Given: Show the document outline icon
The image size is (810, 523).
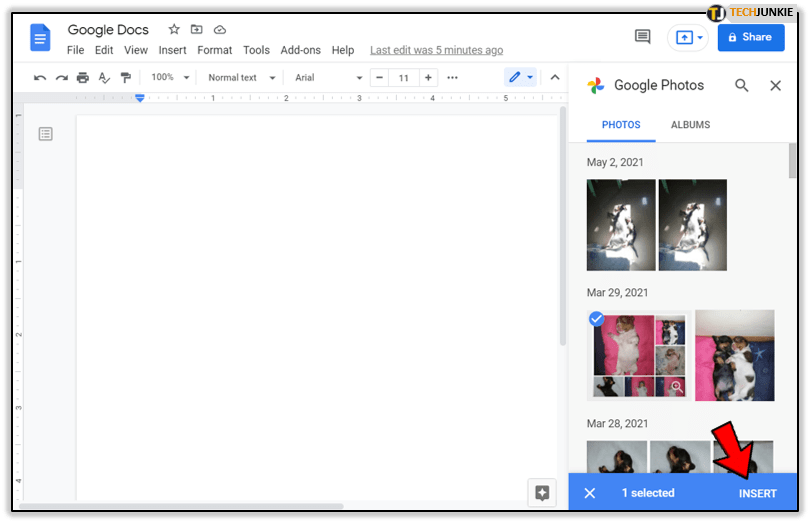Looking at the screenshot, I should [x=46, y=134].
